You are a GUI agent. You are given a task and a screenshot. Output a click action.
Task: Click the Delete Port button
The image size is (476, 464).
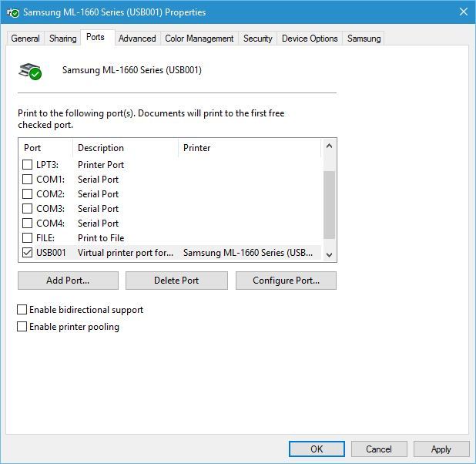pos(176,281)
